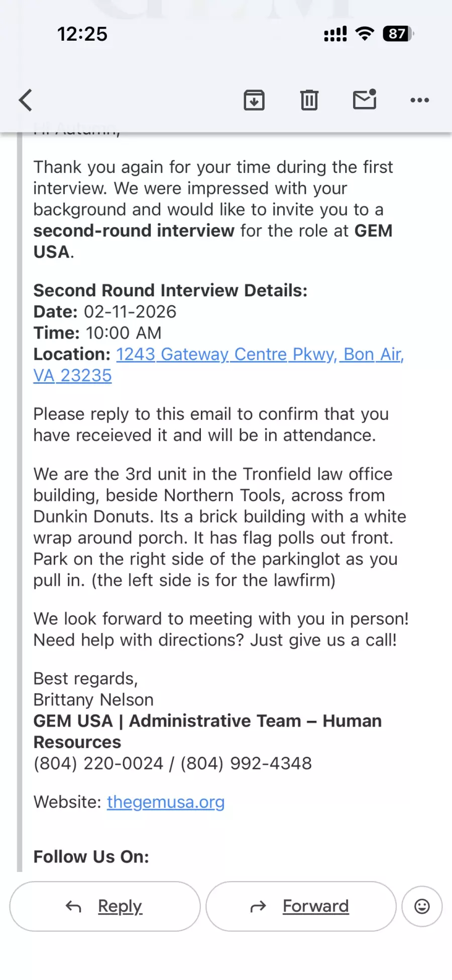
Task: Tap the 12:25 clock in status bar
Action: click(x=82, y=34)
